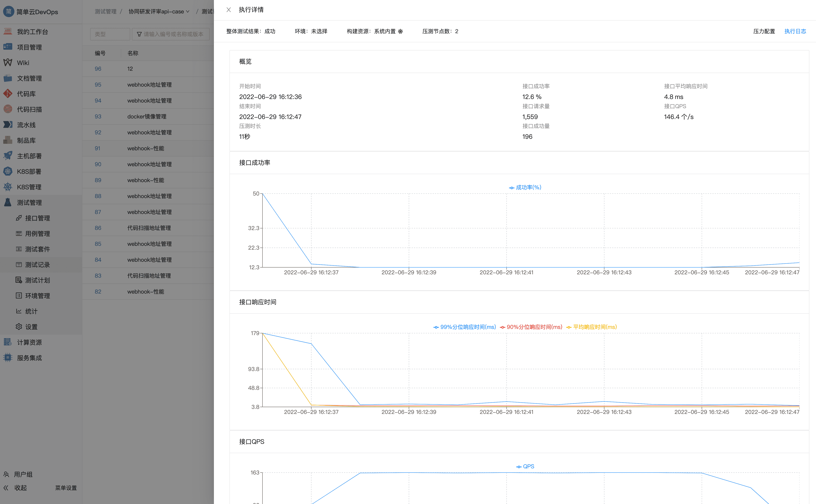Open the 计算资源 server icon

[8, 342]
